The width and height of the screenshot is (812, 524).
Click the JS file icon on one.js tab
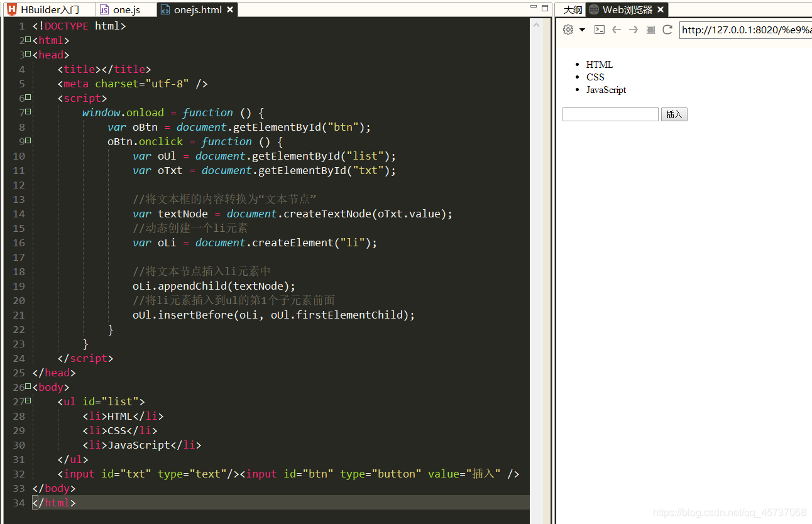point(104,9)
